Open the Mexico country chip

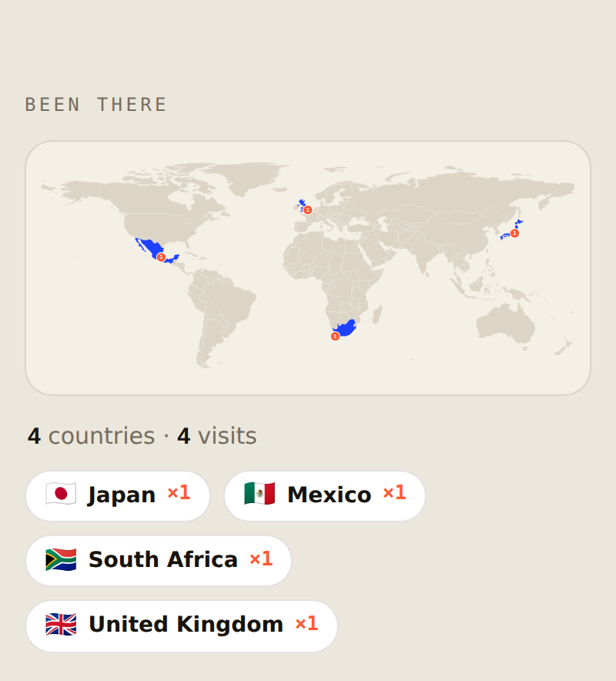click(x=325, y=495)
